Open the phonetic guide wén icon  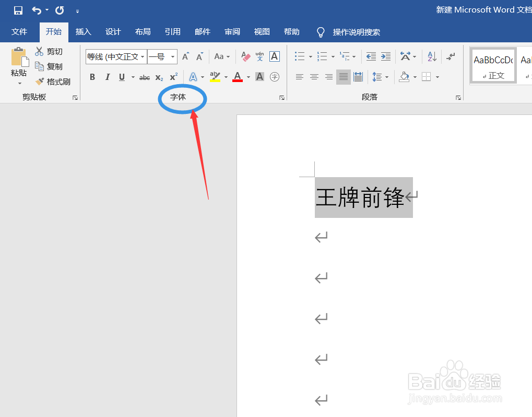tap(260, 56)
